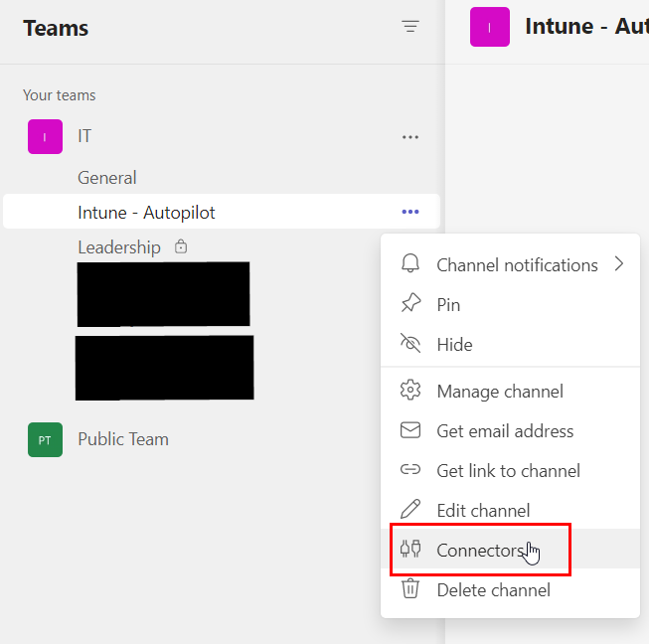Expand Channel notifications submenu arrow
649x644 pixels.
click(619, 264)
